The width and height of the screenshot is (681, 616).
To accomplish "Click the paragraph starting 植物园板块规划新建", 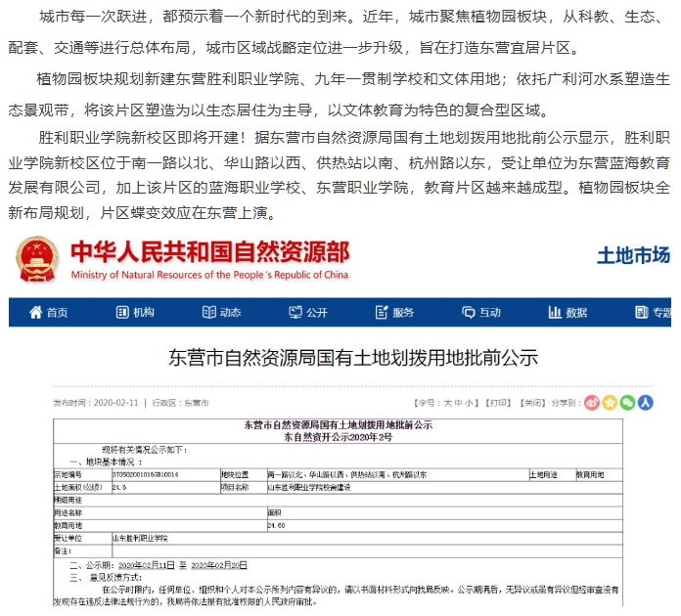I will [x=339, y=95].
